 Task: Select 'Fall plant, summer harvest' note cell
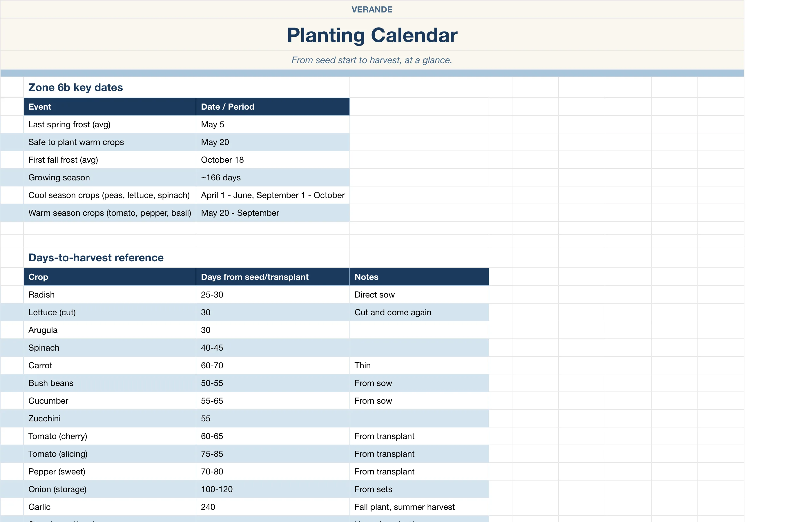click(x=419, y=507)
